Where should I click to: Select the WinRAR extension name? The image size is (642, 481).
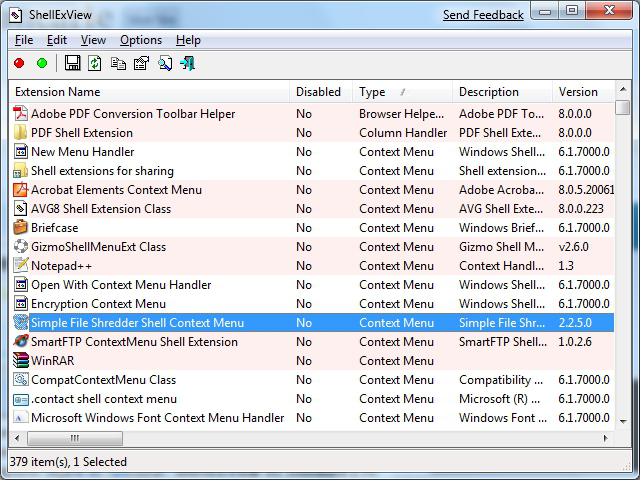click(x=52, y=361)
